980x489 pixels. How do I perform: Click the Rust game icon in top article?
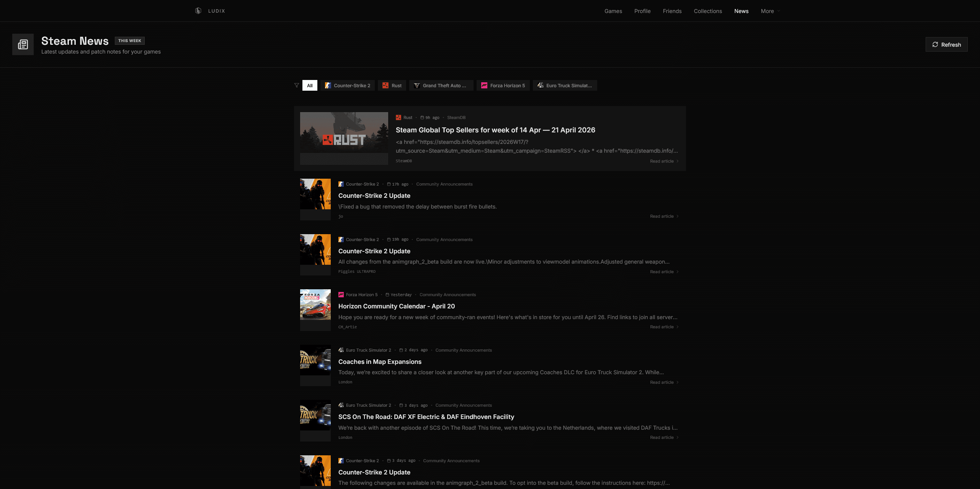pyautogui.click(x=399, y=117)
